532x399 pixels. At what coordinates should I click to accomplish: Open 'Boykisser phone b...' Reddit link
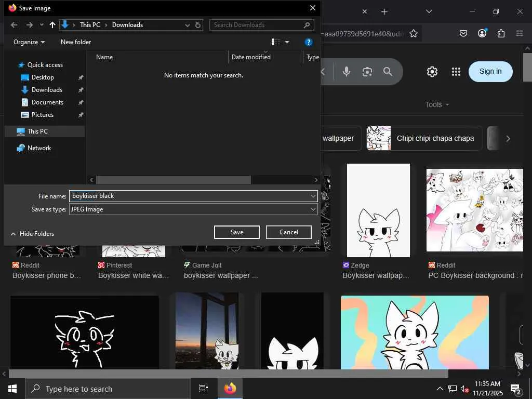(47, 275)
